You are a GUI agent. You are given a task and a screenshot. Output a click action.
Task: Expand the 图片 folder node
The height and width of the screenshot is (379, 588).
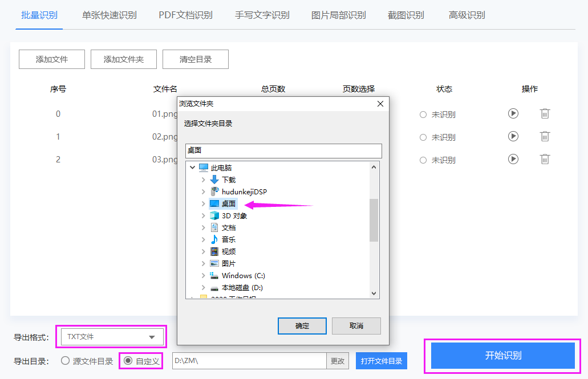(203, 263)
